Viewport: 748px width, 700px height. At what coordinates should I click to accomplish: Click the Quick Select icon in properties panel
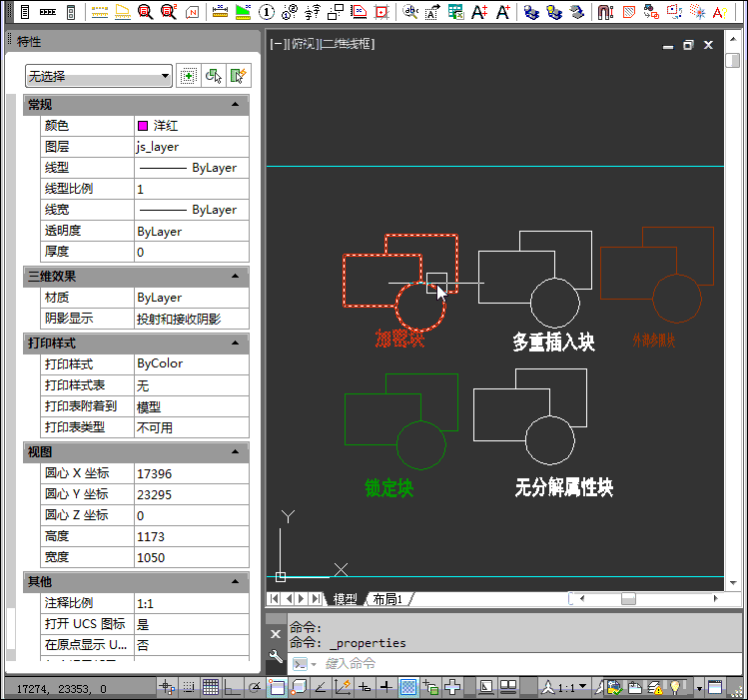(238, 77)
